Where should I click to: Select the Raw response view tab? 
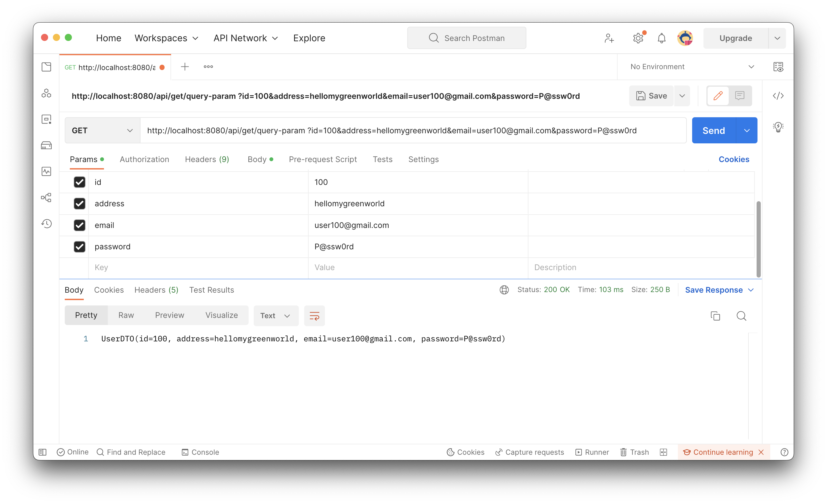(x=126, y=315)
